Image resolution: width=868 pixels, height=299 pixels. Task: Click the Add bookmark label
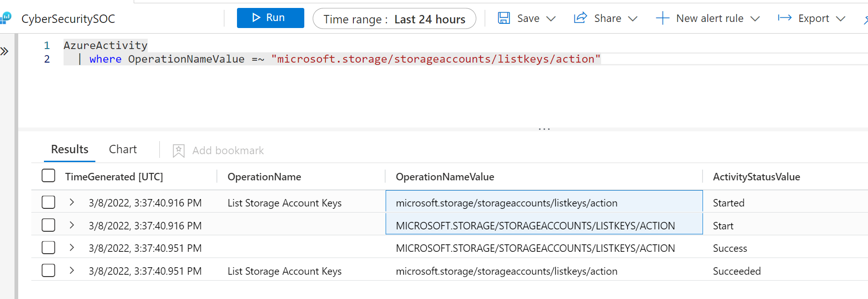pos(228,150)
